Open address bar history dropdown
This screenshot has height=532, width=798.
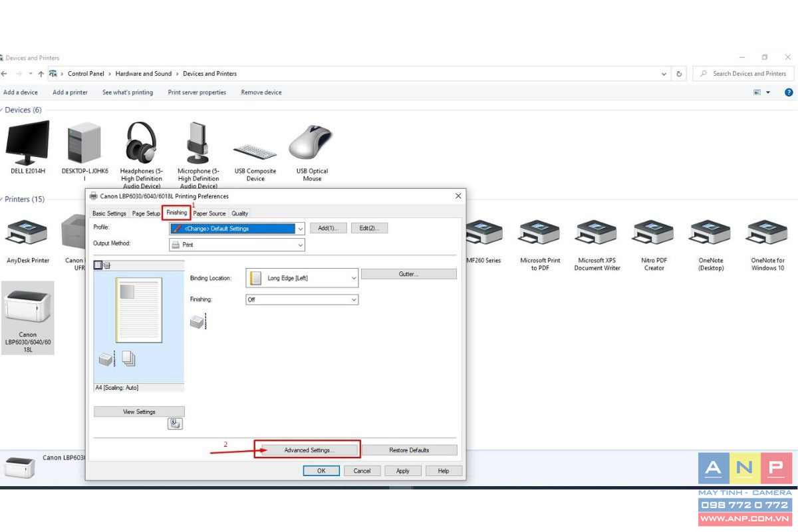664,74
